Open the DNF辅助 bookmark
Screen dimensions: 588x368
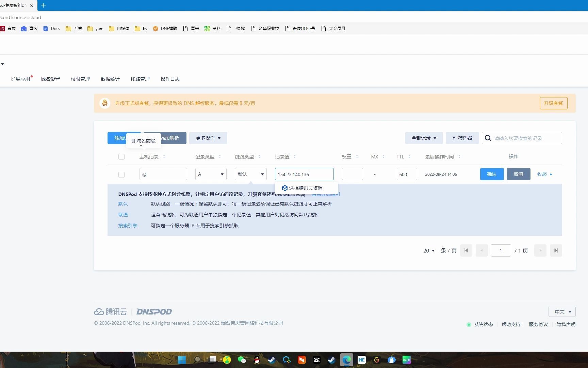coord(165,29)
